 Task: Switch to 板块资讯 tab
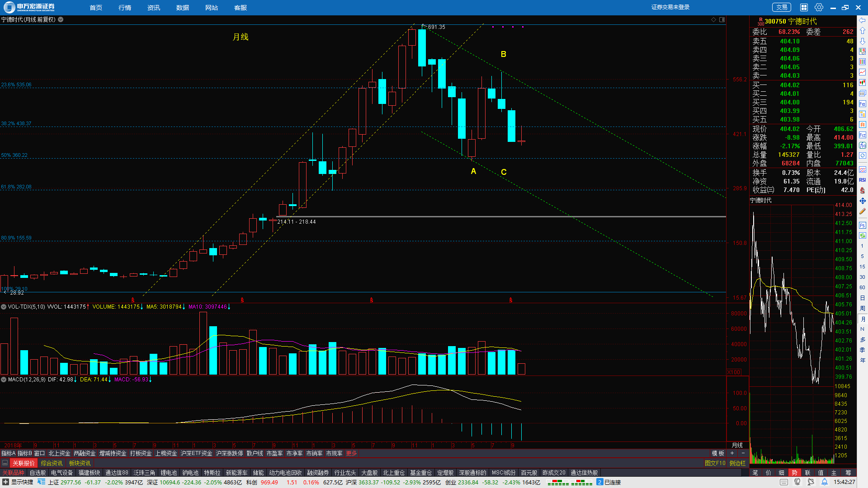pos(80,463)
